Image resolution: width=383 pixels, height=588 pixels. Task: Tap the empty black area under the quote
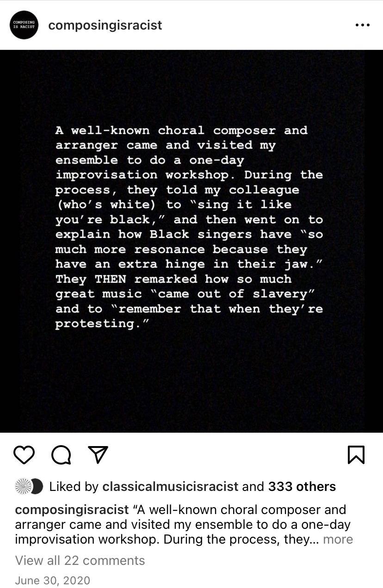pyautogui.click(x=191, y=381)
